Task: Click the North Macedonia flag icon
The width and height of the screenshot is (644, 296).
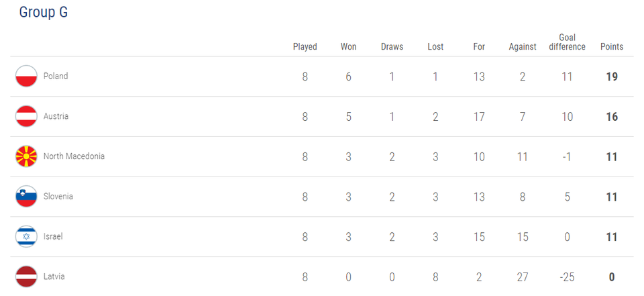Action: pos(26,156)
